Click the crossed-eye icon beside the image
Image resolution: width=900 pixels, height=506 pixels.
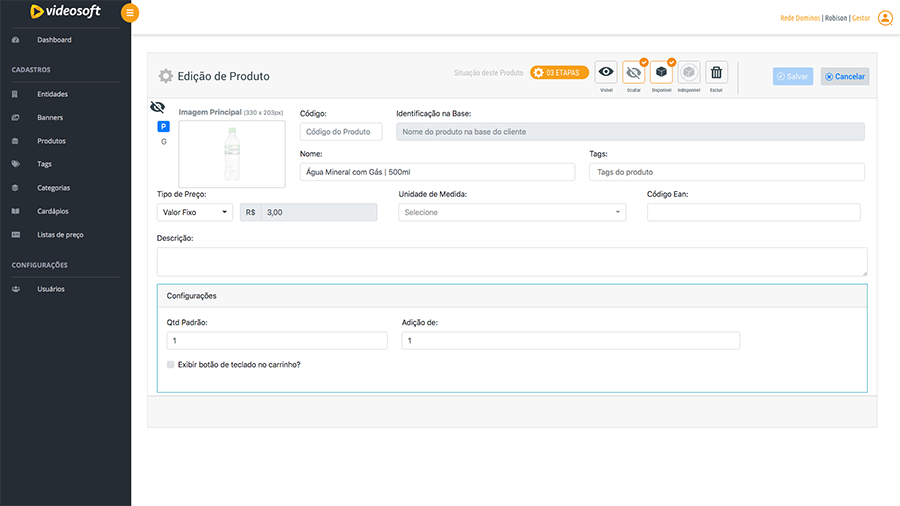click(157, 107)
